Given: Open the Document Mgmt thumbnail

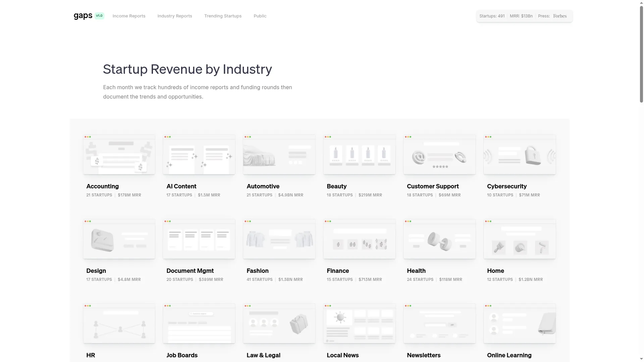Looking at the screenshot, I should 199,239.
